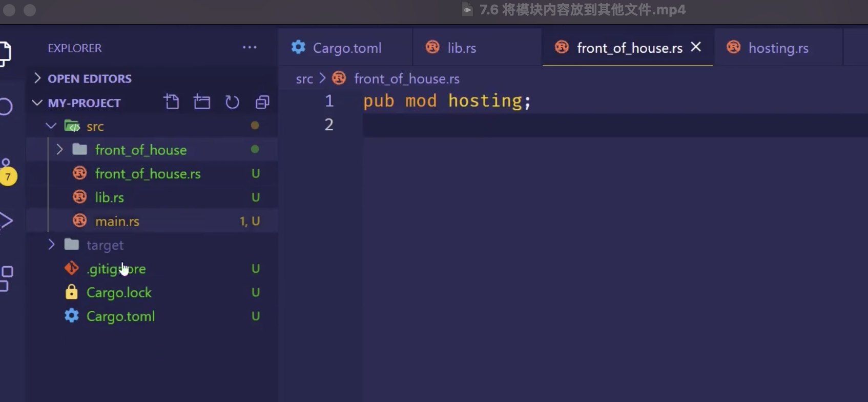Open Cargo.lock in the explorer
The image size is (868, 402).
click(119, 292)
